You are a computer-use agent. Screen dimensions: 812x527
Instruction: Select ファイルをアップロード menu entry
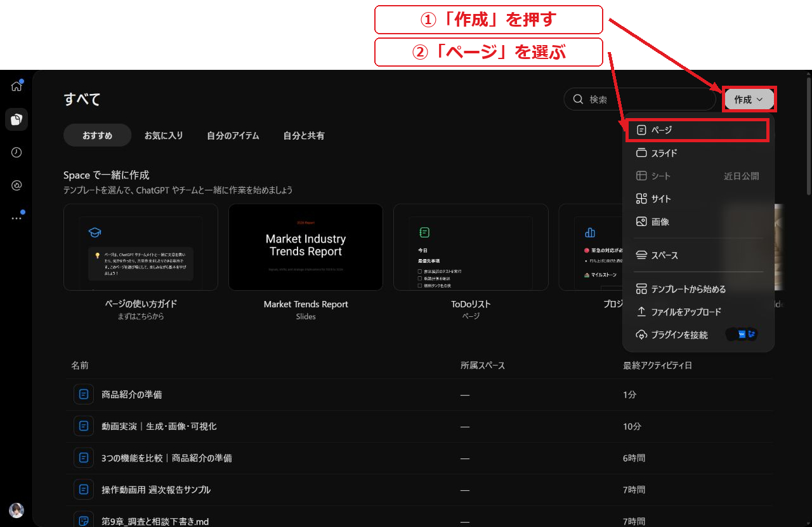coord(698,312)
